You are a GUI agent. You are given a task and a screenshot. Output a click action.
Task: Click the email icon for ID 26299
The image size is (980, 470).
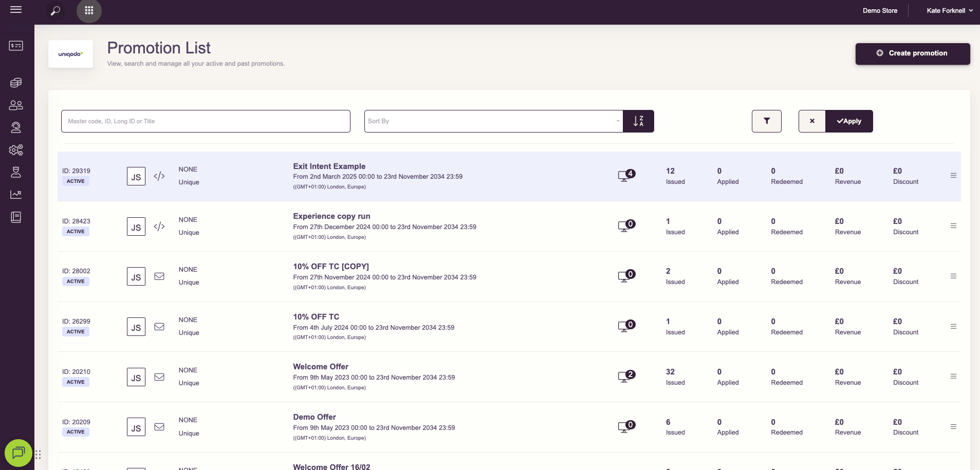click(159, 327)
